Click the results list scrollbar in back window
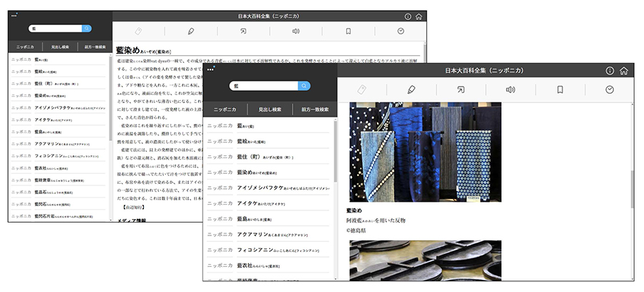Screen dimensions: 644x292 pos(110,99)
